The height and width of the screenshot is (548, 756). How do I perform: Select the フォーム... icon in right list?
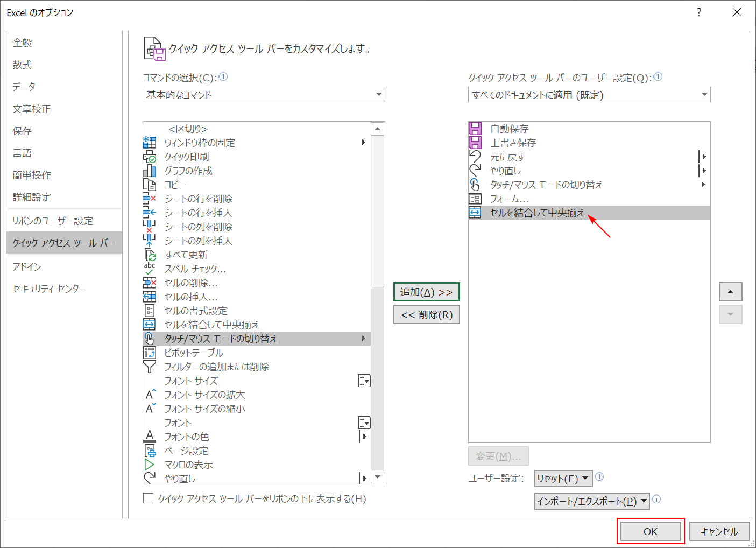click(x=476, y=198)
